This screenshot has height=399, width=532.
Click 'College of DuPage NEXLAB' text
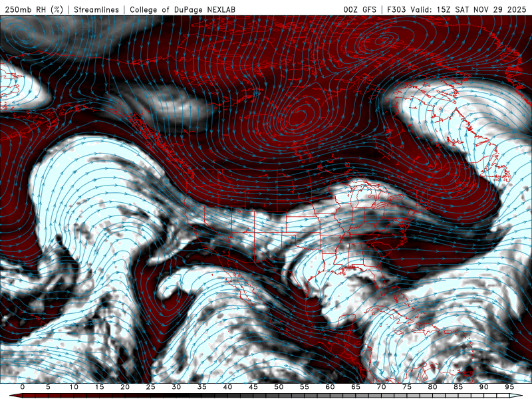pyautogui.click(x=182, y=9)
